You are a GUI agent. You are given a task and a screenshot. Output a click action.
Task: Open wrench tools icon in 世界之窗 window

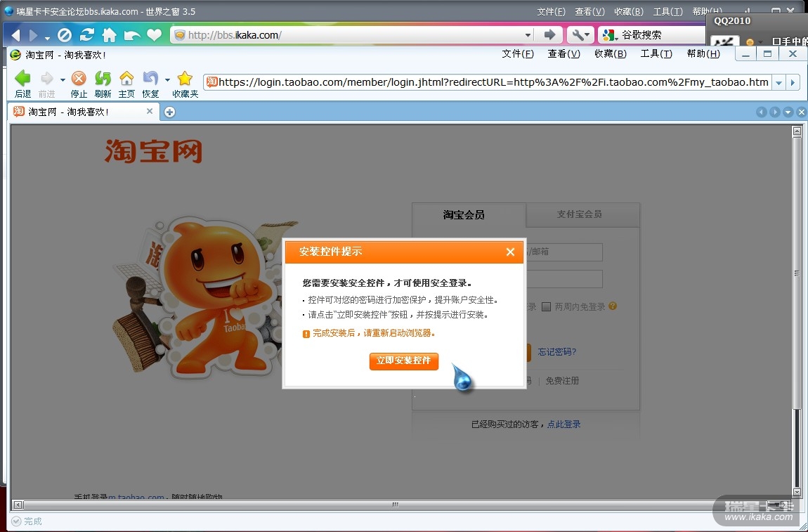581,35
